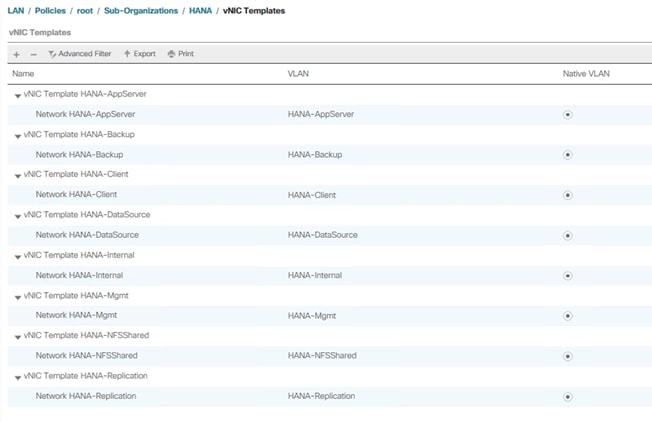Select Network HANA-Client row
652x422 pixels.
point(330,195)
